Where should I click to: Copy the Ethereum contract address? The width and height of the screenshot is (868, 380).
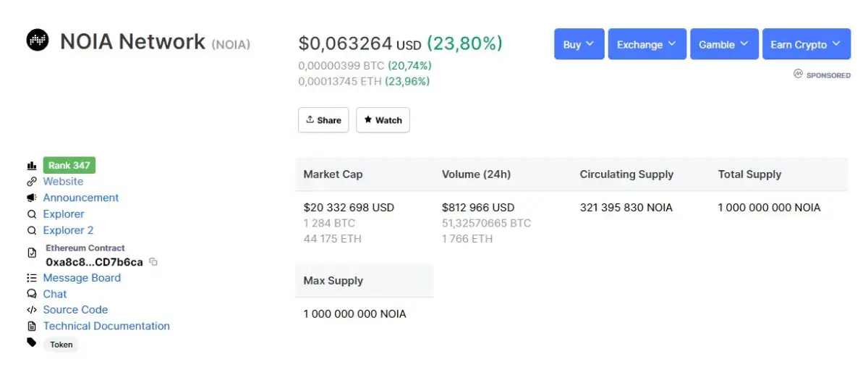pos(153,262)
